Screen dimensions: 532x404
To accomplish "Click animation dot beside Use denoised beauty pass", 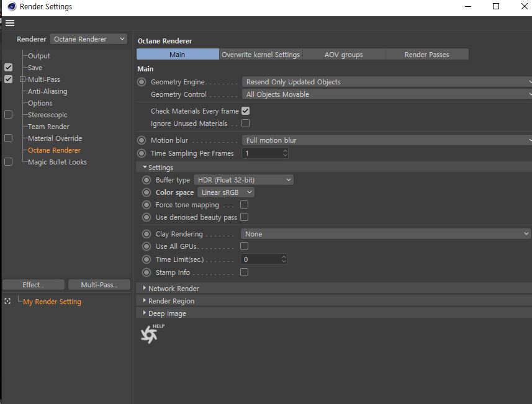I will pos(147,217).
